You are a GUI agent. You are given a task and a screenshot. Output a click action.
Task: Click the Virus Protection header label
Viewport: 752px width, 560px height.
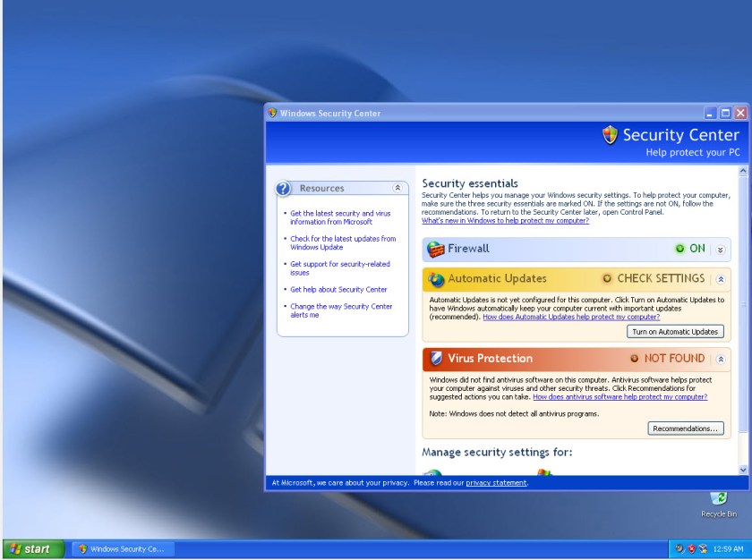tap(491, 359)
